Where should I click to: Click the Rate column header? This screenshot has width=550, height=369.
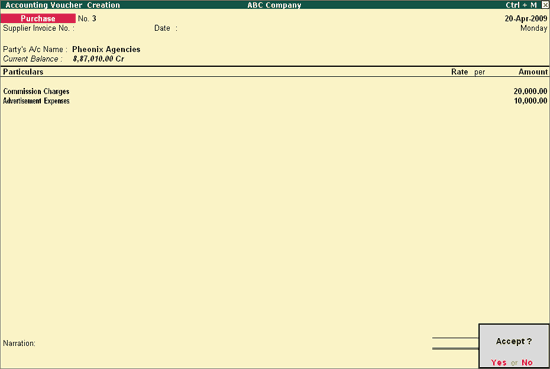coord(459,72)
